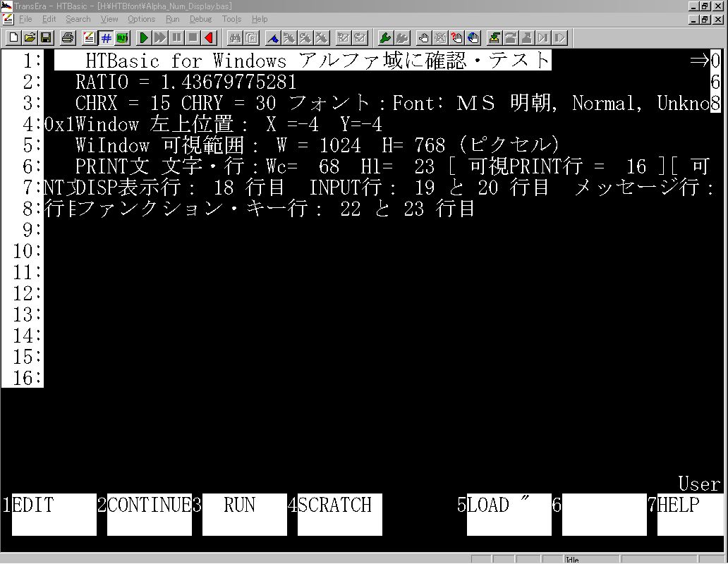Viewport: 728px width, 564px height.
Task: Save the program with floppy disk icon
Action: click(x=46, y=37)
